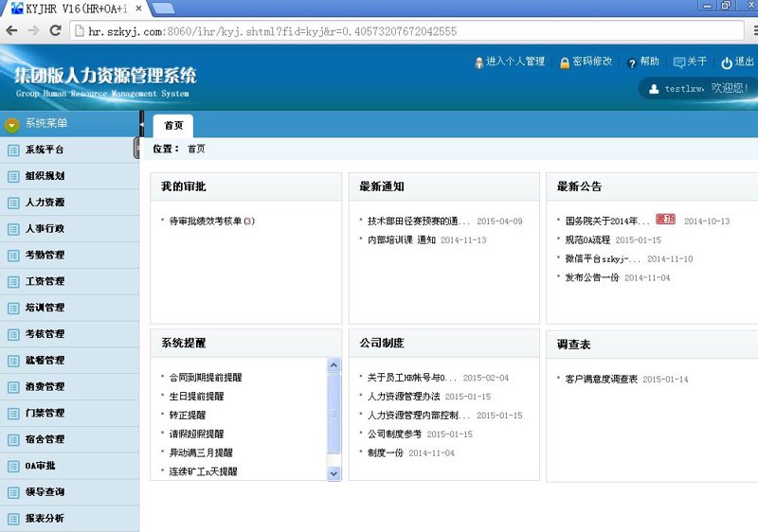Click the icon beside 领导查询
The image size is (758, 532).
point(13,492)
